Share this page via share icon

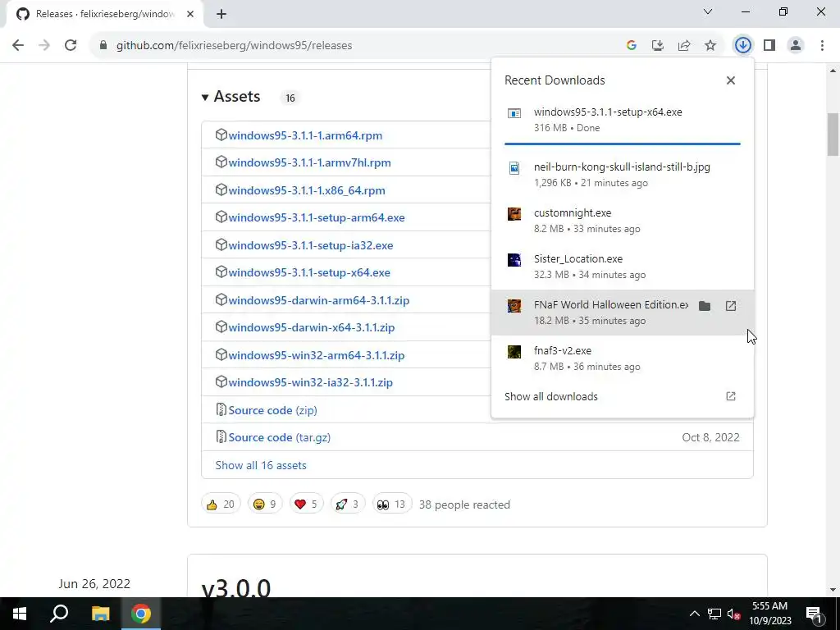[x=684, y=46]
